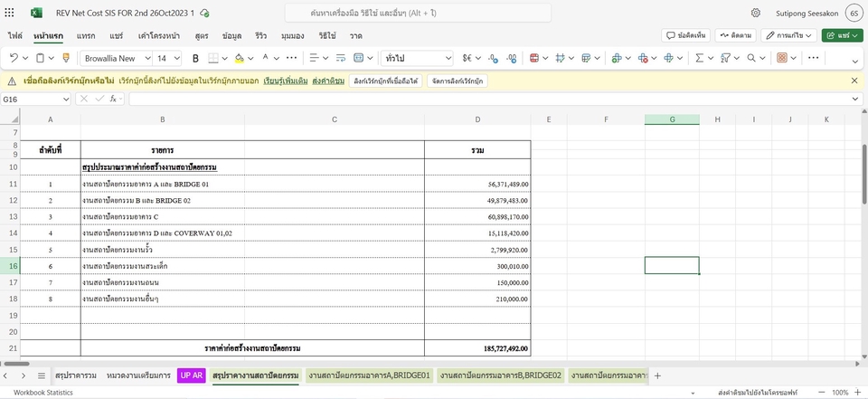Click the Format Painter brush icon
The height and width of the screenshot is (399, 868).
point(65,58)
